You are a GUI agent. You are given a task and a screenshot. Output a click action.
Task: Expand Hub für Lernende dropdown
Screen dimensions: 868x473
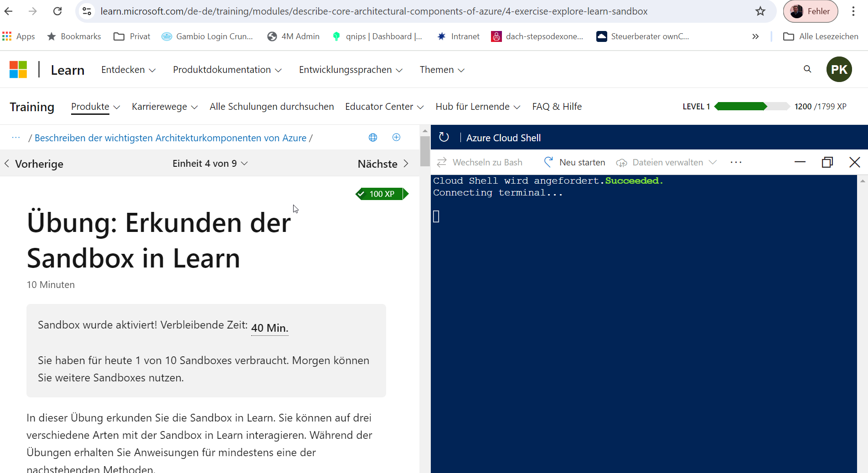click(x=478, y=107)
